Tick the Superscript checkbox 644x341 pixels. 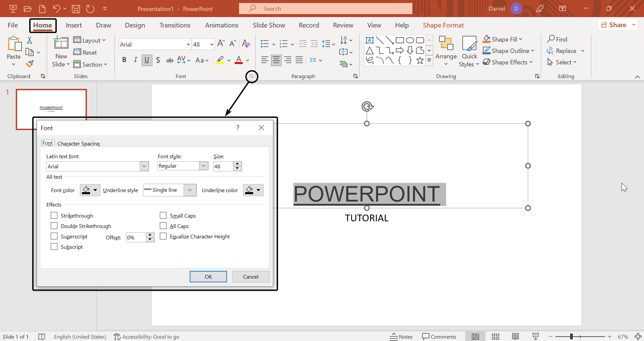click(x=54, y=236)
